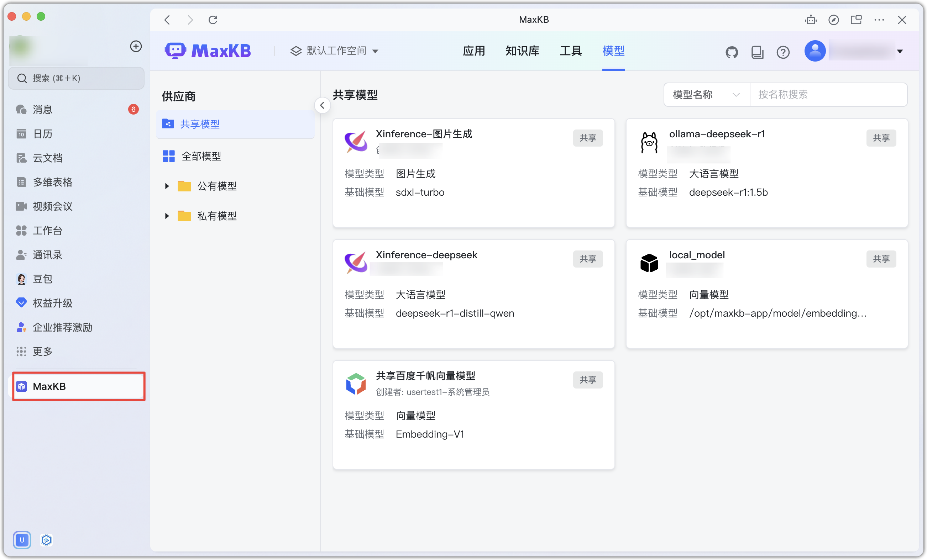Viewport: 927px width, 560px height.
Task: Select 共享模型 in the 供应商 panel
Action: click(200, 124)
